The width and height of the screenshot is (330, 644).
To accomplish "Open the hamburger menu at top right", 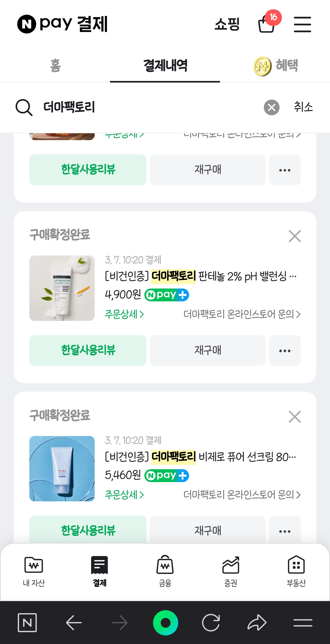I will click(x=302, y=24).
